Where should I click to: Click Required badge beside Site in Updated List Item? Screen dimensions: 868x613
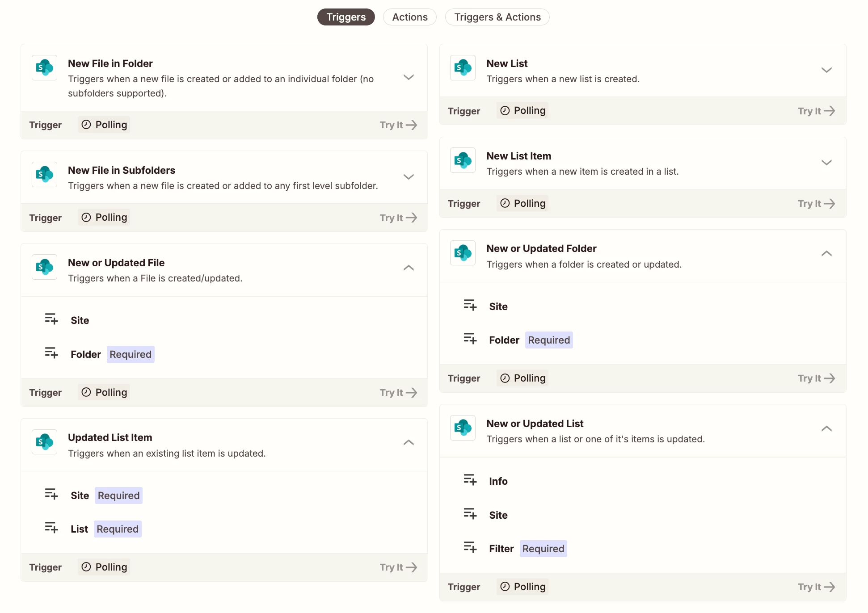click(x=118, y=495)
